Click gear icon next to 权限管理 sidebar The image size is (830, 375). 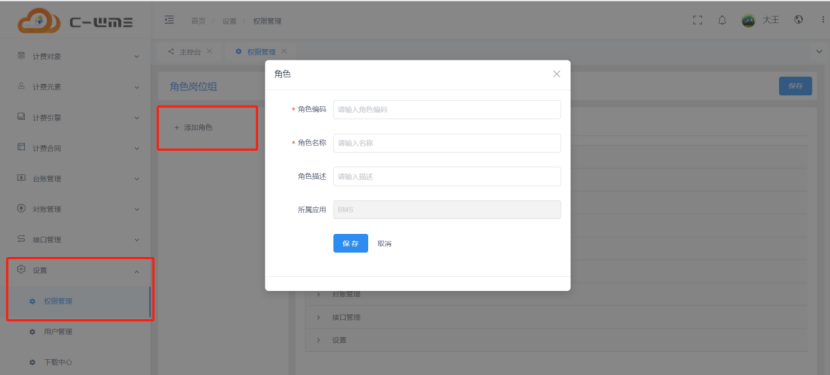[x=32, y=301]
